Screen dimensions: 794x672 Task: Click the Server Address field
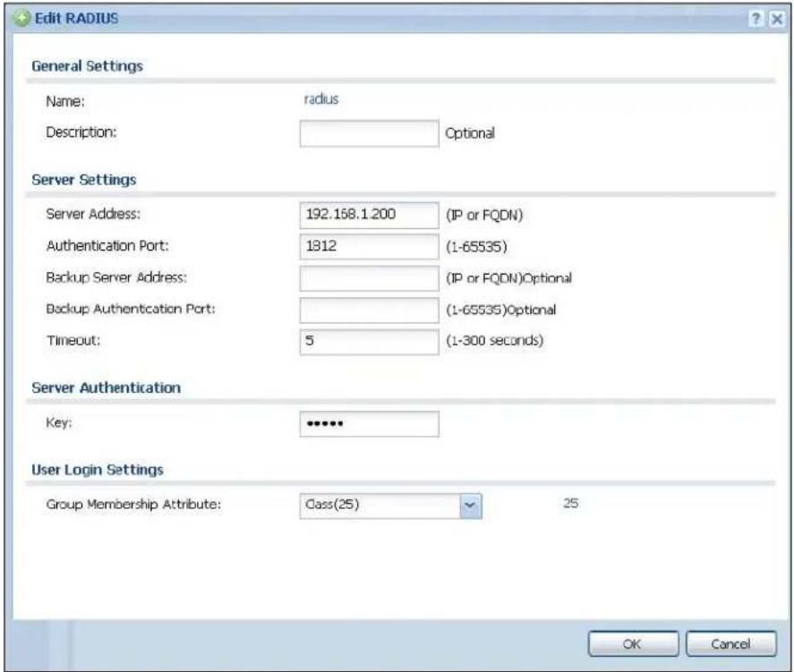369,215
